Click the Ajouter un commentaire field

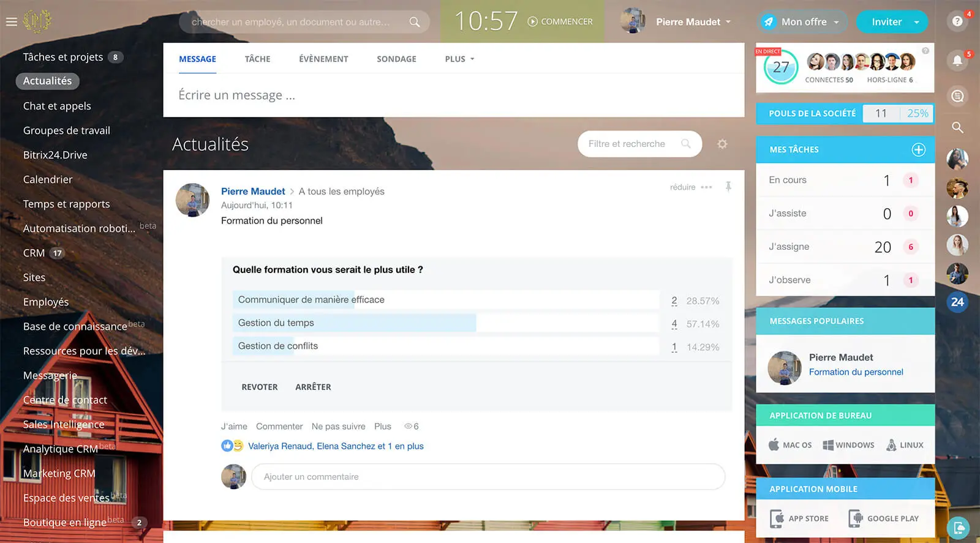click(488, 476)
